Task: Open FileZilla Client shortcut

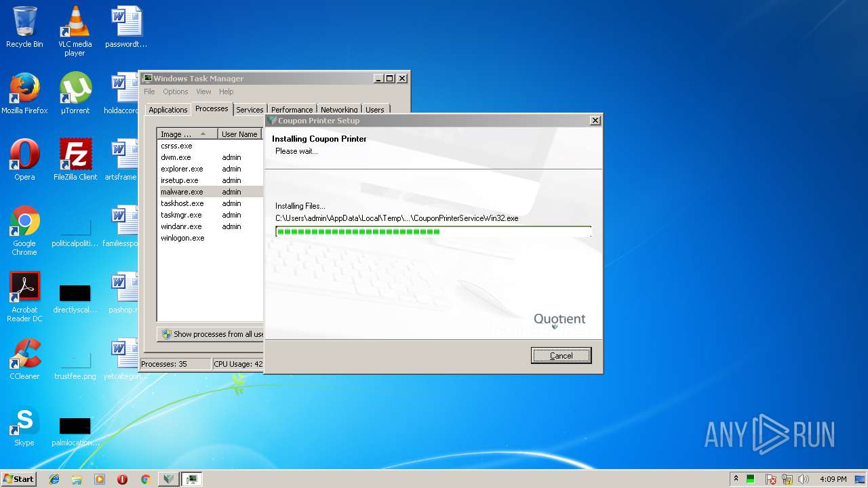Action: (x=75, y=160)
